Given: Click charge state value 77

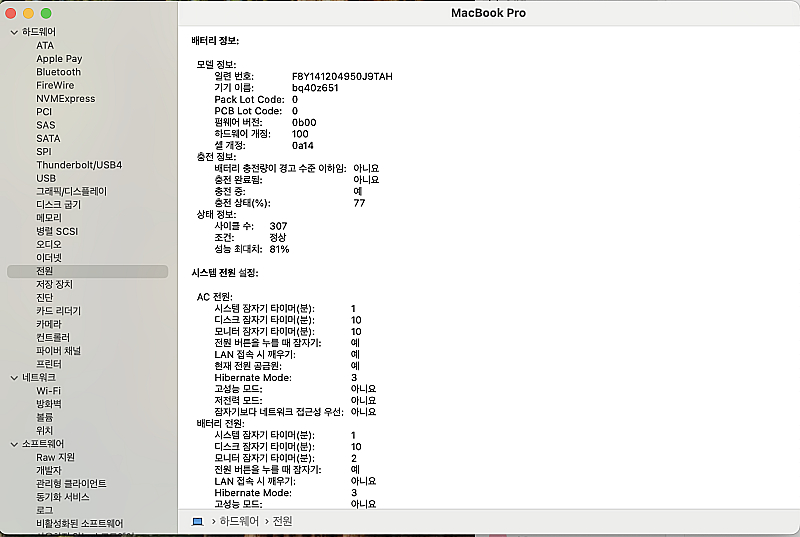Looking at the screenshot, I should 359,203.
